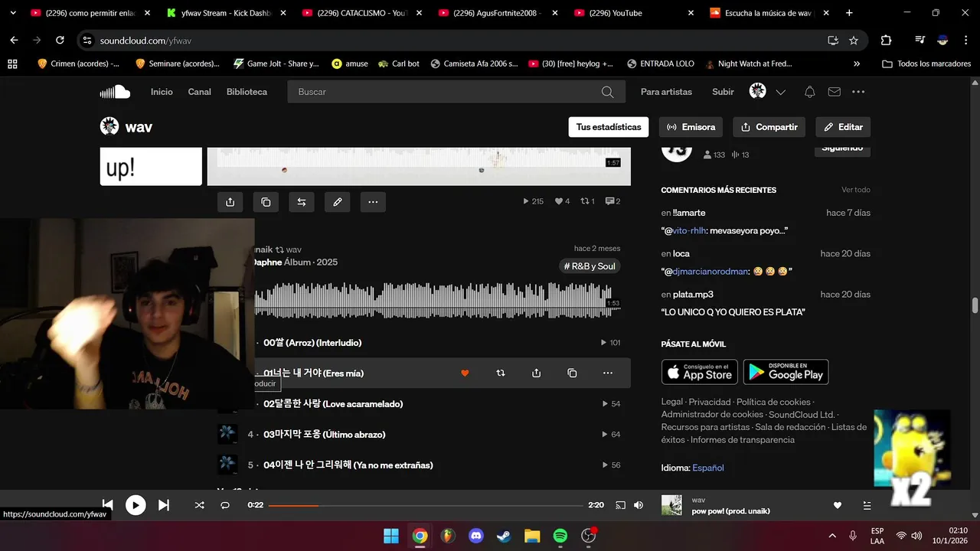The width and height of the screenshot is (980, 551).
Task: Open comment on plata.mp3 link
Action: (x=693, y=295)
